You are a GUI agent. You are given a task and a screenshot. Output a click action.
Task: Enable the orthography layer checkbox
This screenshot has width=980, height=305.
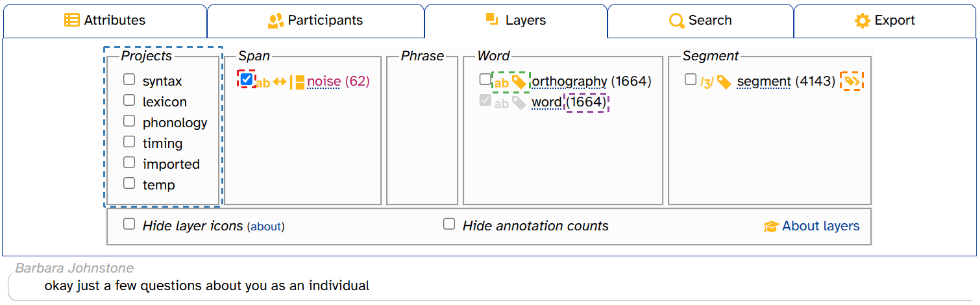tap(485, 79)
